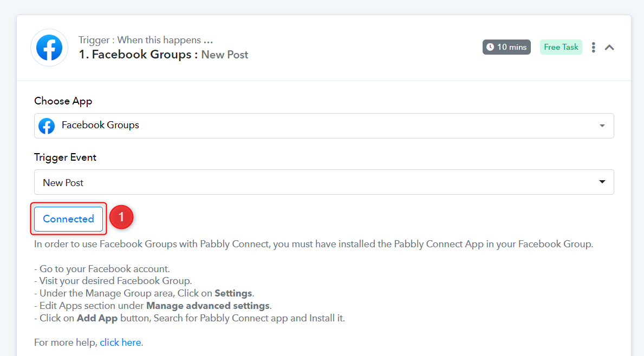
Task: Click the large Facebook logo in header
Action: tap(49, 48)
